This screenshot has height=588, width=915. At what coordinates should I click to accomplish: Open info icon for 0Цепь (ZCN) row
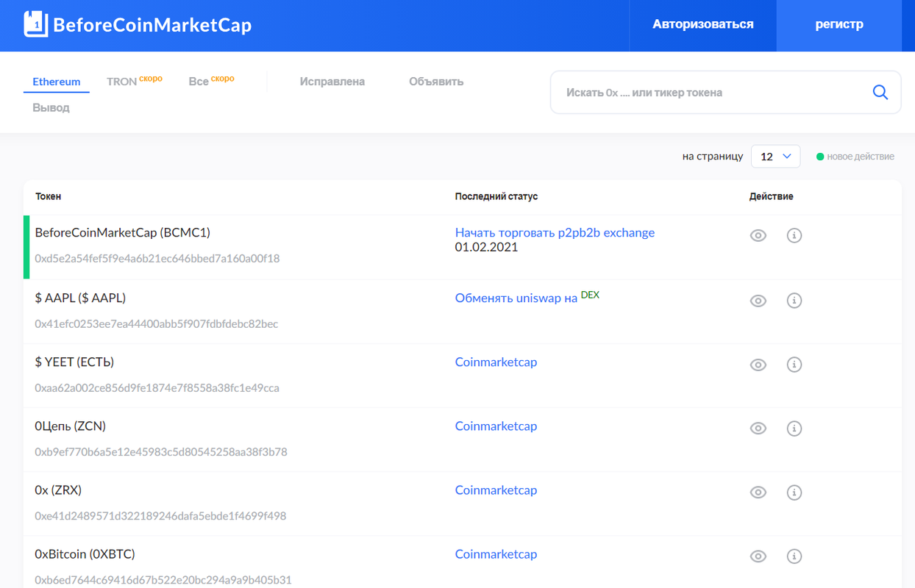pyautogui.click(x=794, y=428)
